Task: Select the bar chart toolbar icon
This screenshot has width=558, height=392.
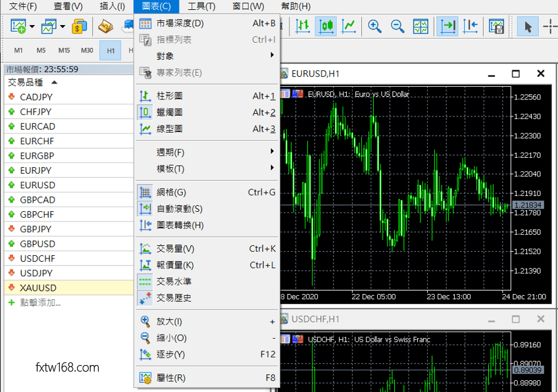Action: pyautogui.click(x=303, y=26)
